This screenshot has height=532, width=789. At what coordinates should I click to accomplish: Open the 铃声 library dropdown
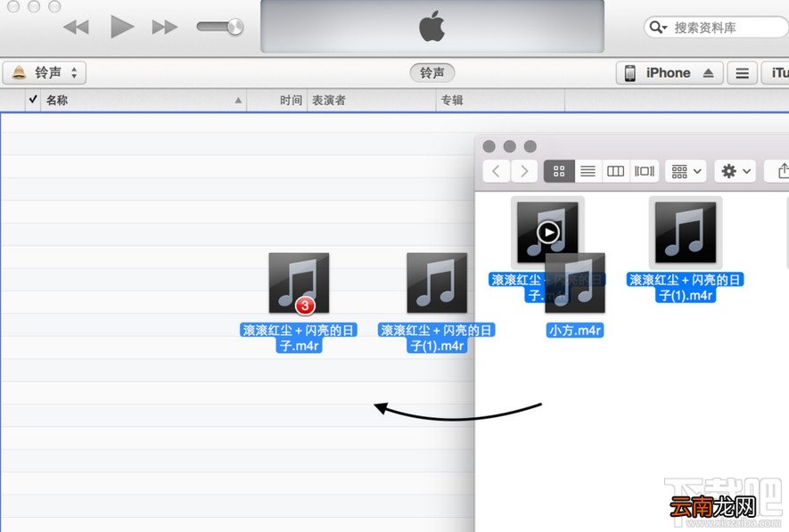(45, 73)
